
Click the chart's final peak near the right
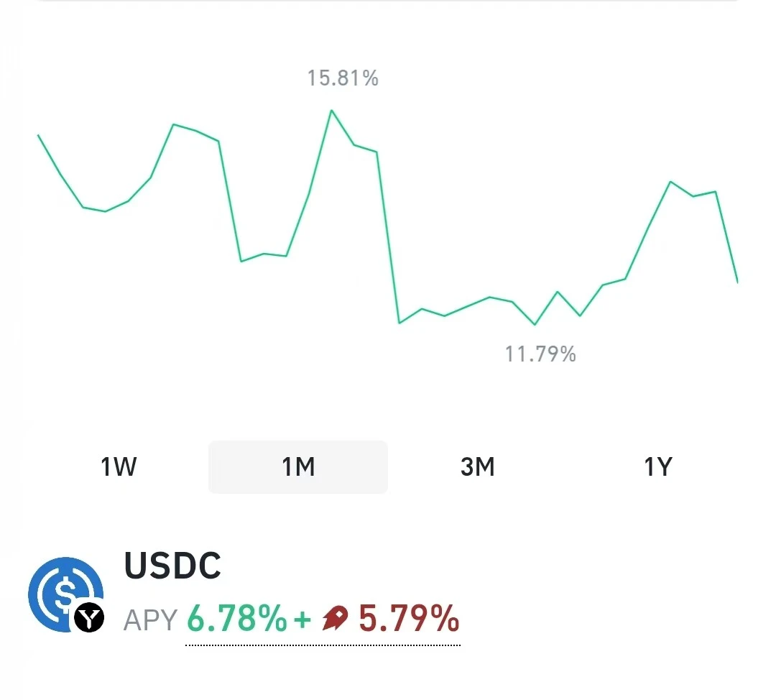670,182
